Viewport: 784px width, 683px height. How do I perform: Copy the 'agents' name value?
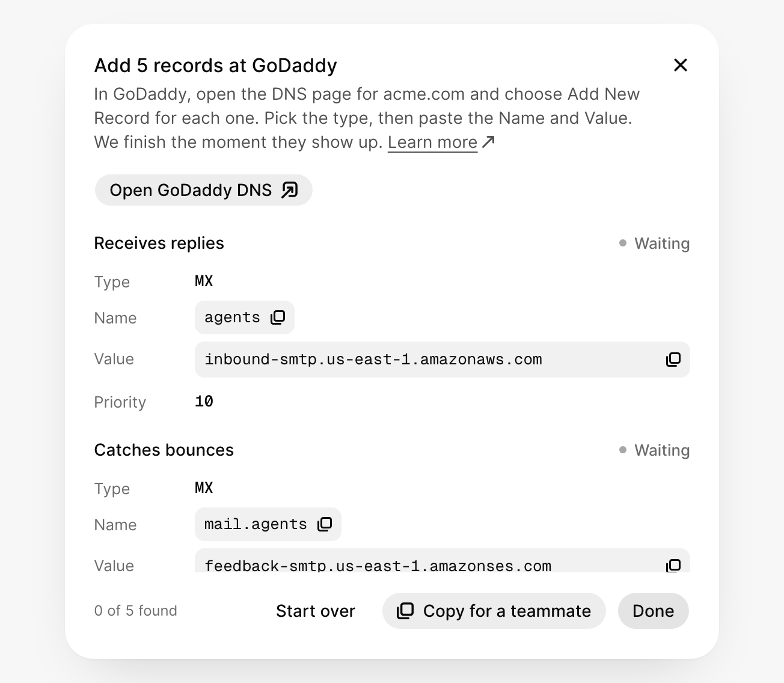pos(278,317)
